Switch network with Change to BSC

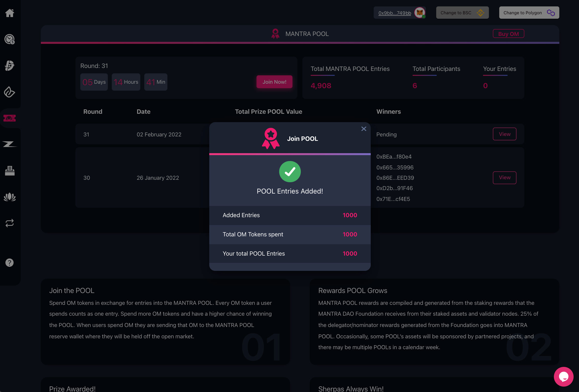[462, 13]
